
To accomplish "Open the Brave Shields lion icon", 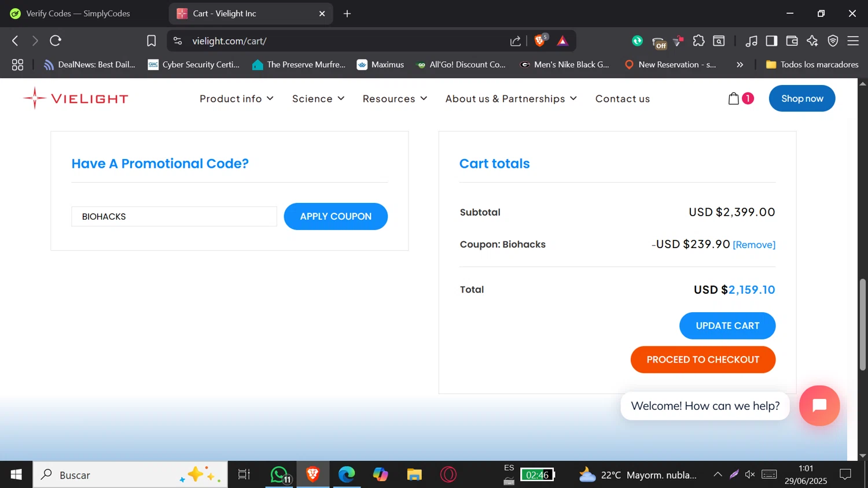I will click(540, 40).
